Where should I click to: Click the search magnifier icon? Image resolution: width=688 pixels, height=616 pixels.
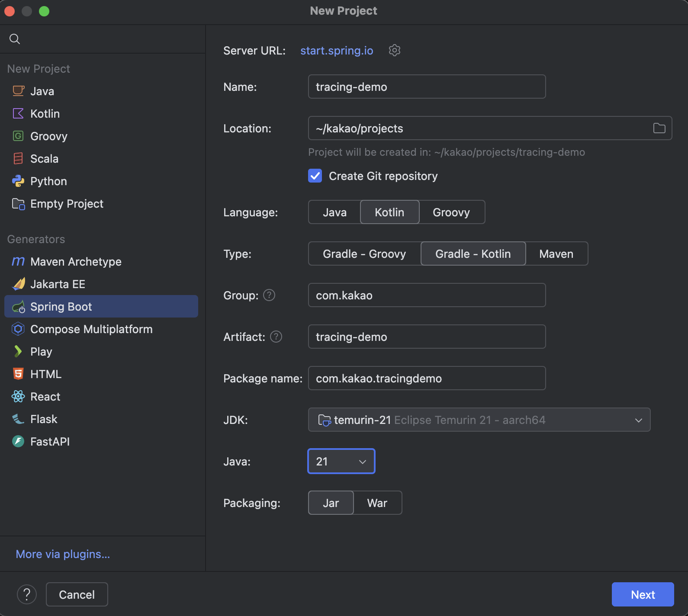click(x=15, y=39)
